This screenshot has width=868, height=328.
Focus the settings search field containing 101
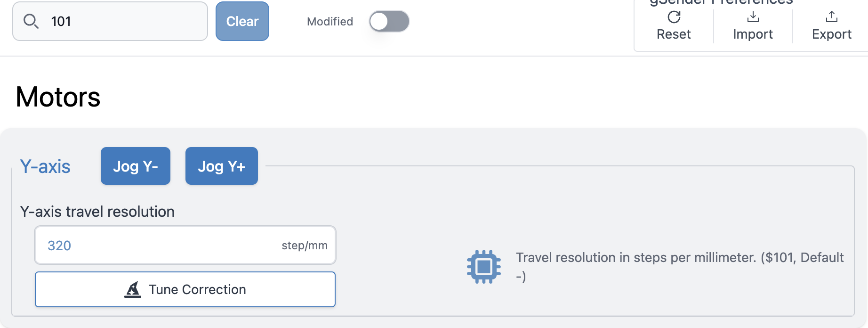tap(122, 21)
